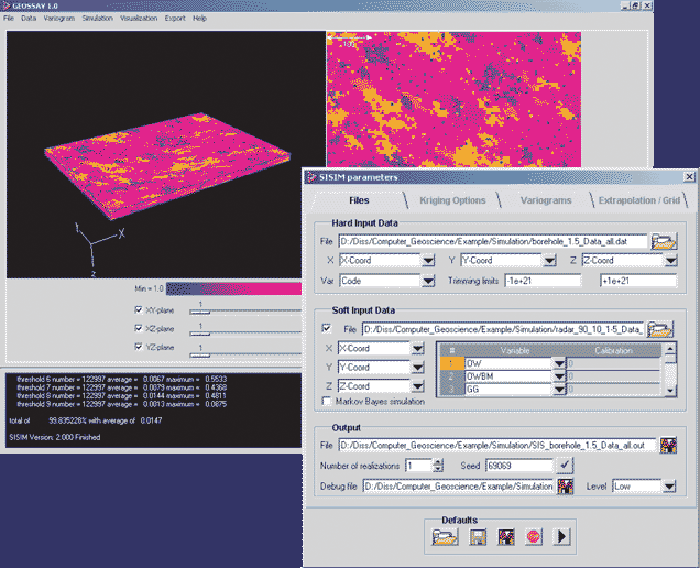
Task: Click the Output file chooser icon
Action: click(669, 445)
